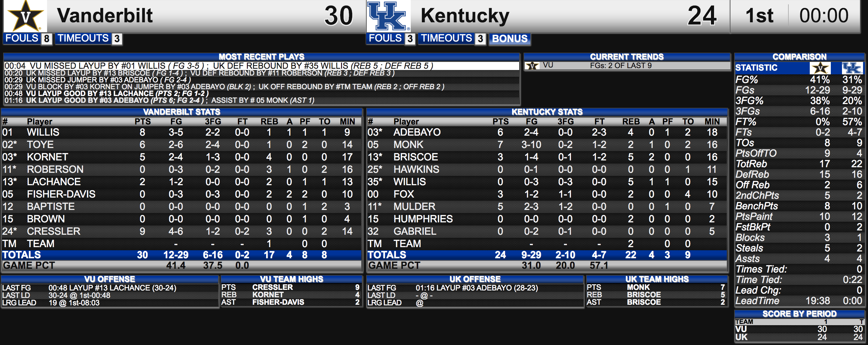Viewport: 868px width, 345px height.
Task: Select MONK in UK Team Highs
Action: coord(638,287)
